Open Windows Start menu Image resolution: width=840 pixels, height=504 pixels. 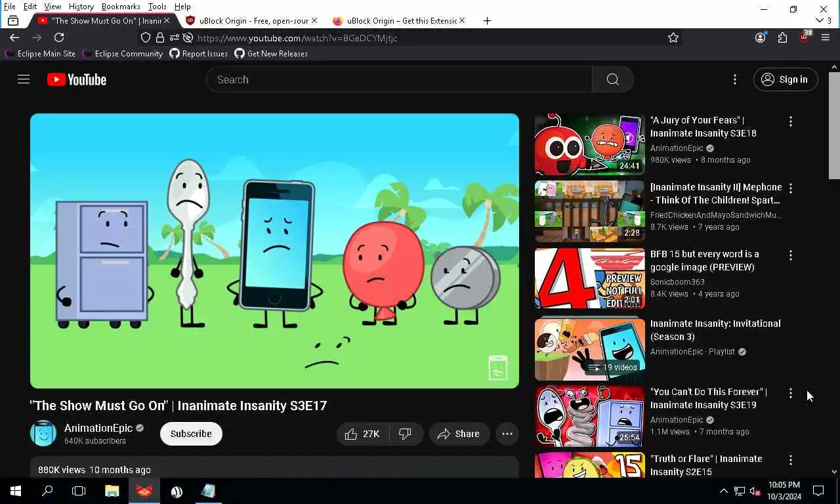pyautogui.click(x=16, y=491)
